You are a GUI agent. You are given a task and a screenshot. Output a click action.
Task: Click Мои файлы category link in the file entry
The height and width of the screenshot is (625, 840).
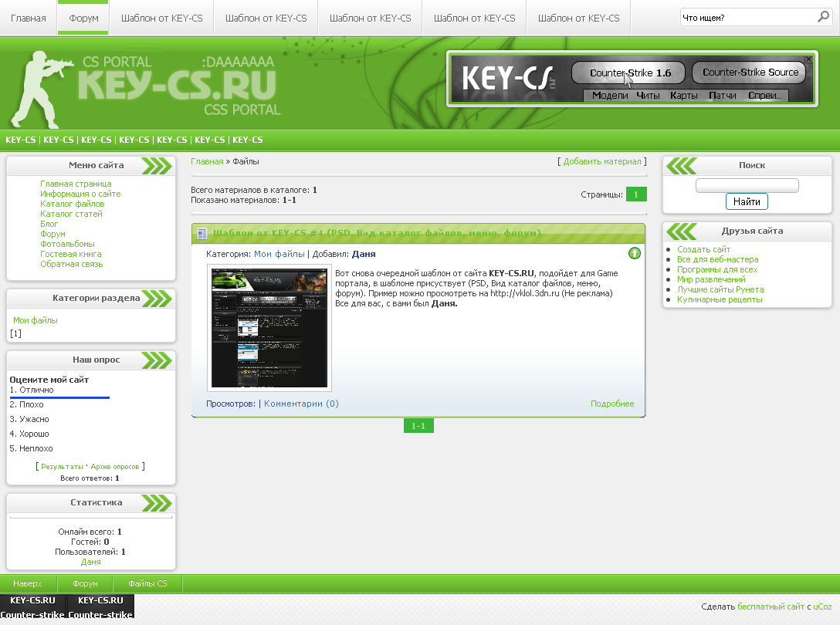279,254
